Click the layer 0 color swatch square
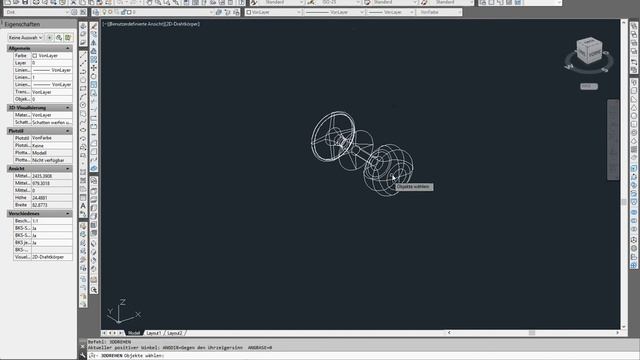The image size is (640, 360). tap(129, 12)
